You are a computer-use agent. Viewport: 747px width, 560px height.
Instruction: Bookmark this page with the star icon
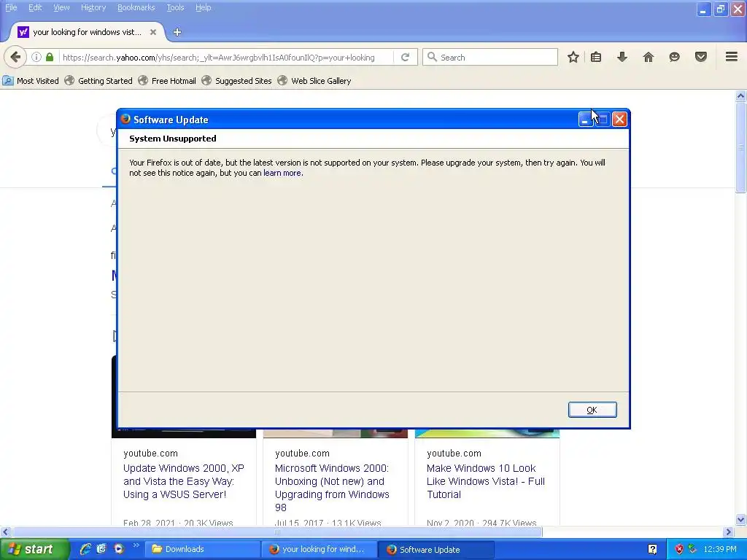tap(573, 57)
